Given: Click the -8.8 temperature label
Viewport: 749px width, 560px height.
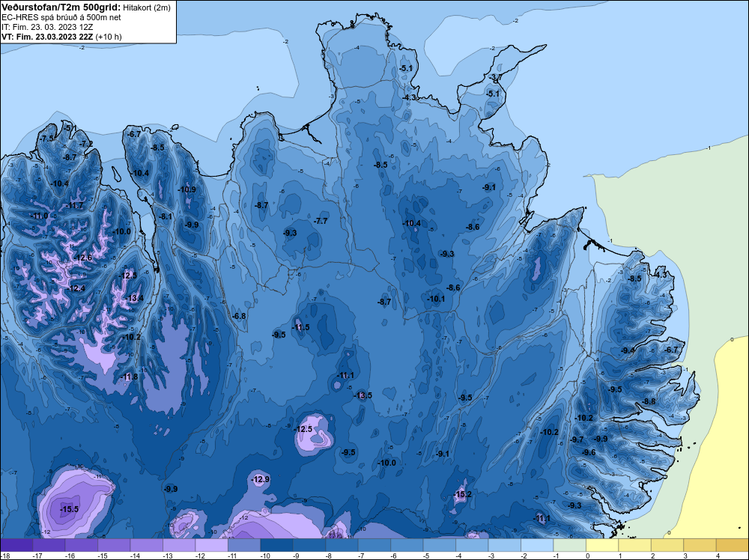Looking at the screenshot, I should tap(649, 401).
